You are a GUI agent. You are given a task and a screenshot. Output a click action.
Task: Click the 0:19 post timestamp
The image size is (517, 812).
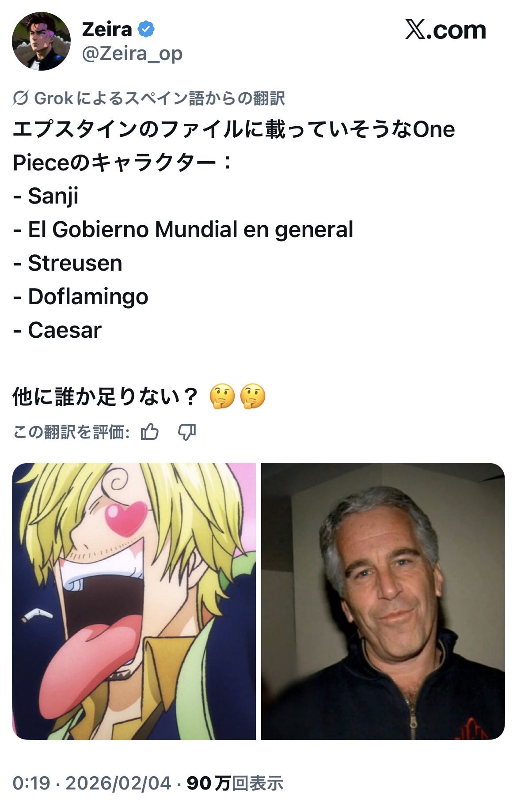pyautogui.click(x=31, y=783)
